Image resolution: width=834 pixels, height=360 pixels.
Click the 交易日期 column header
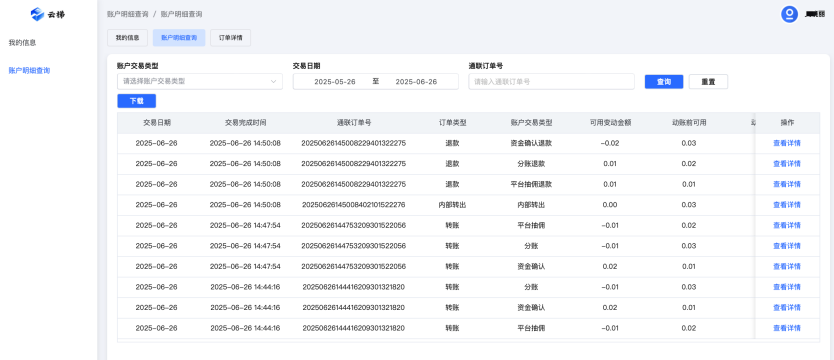(156, 122)
